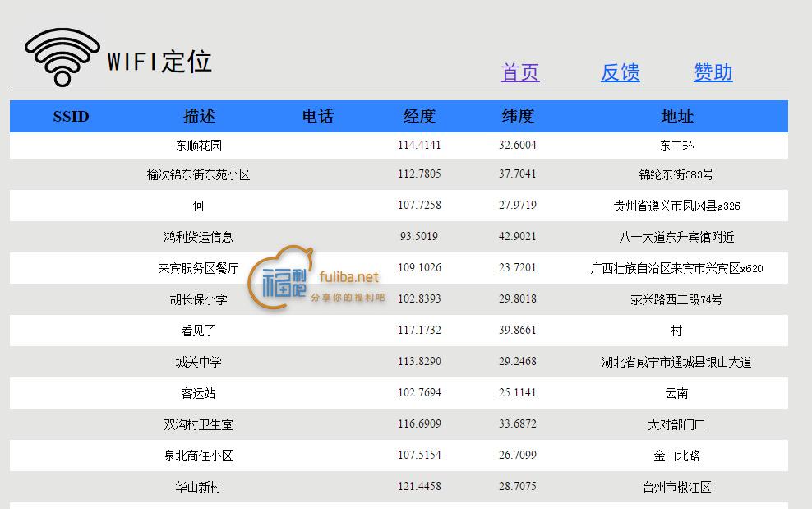Viewport: 812px width, 509px height.
Task: Click the 描述 column header
Action: (199, 116)
